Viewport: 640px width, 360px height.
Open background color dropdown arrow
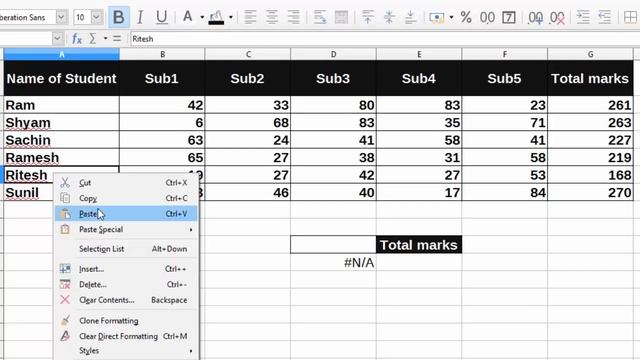[x=231, y=17]
